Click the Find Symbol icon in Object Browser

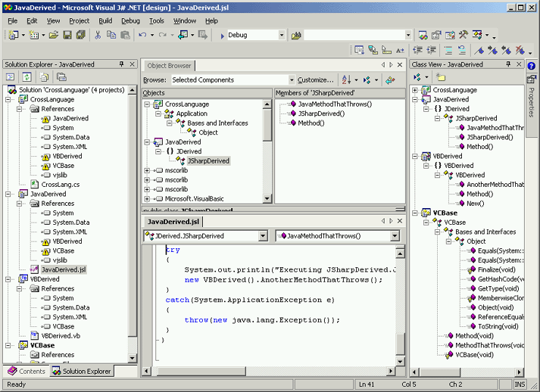click(x=390, y=80)
